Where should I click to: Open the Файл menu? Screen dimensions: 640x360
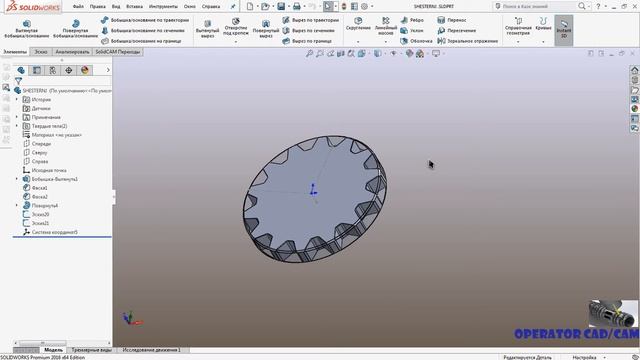point(78,7)
